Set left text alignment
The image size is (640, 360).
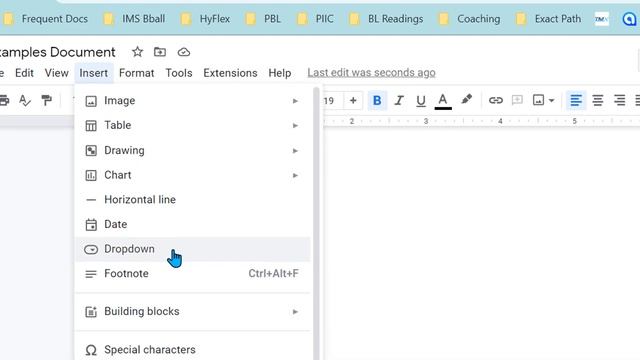(x=576, y=100)
